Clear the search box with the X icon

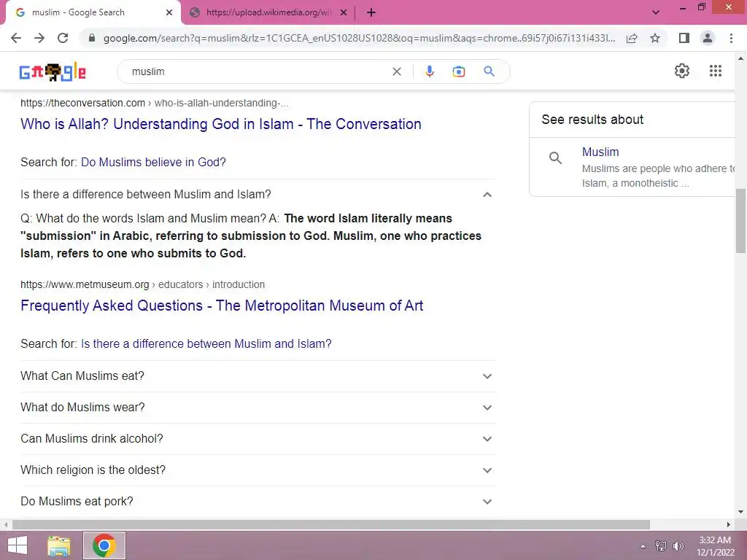[396, 71]
